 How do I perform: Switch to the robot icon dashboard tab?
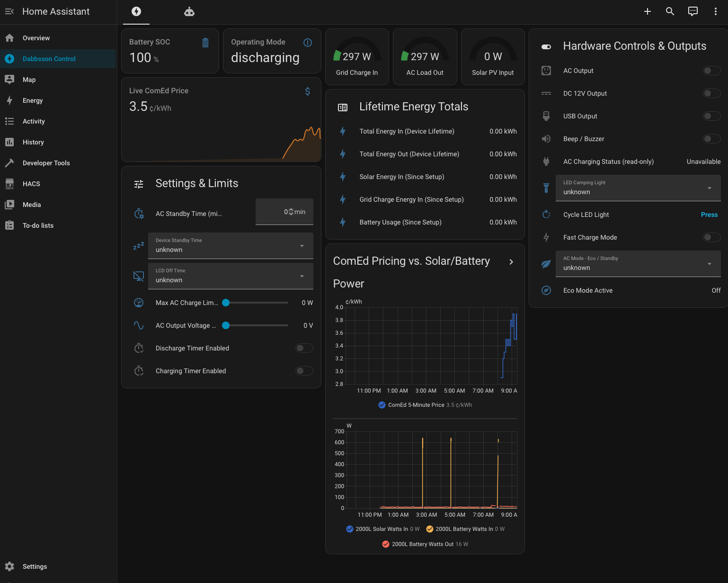tap(189, 11)
